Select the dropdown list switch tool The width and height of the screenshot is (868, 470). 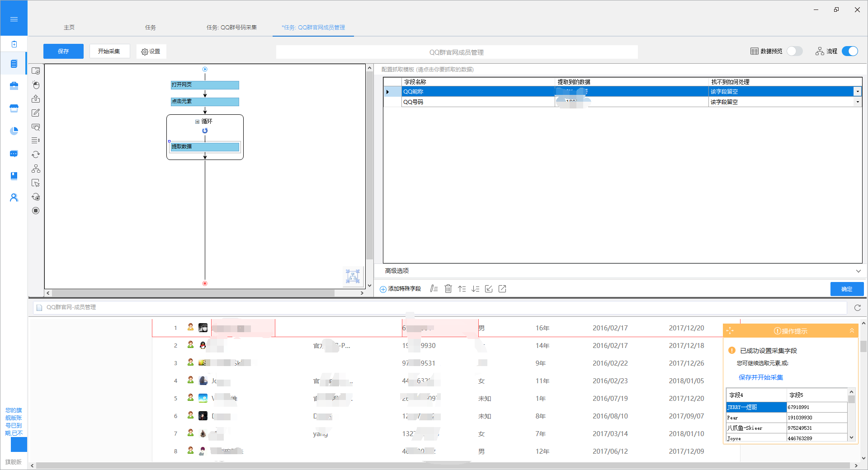36,141
